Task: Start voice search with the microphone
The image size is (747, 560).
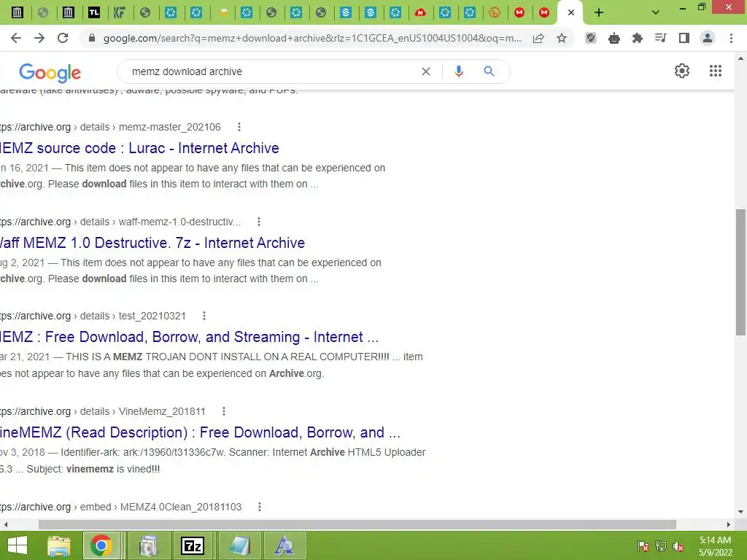Action: 458,71
